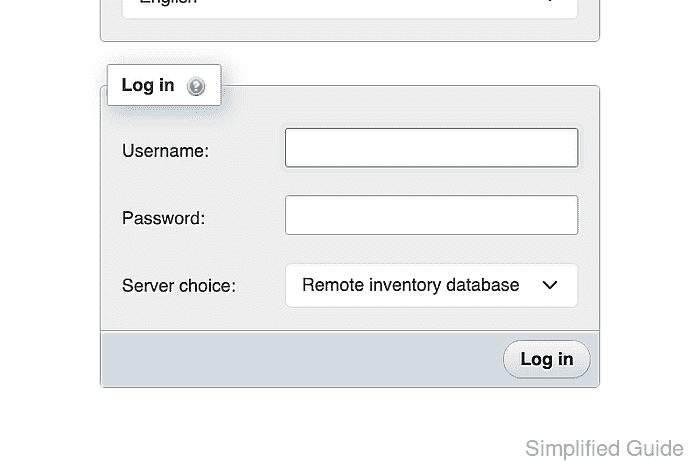Viewport: 700px width, 473px height.
Task: Focus the Password text field
Action: point(431,215)
